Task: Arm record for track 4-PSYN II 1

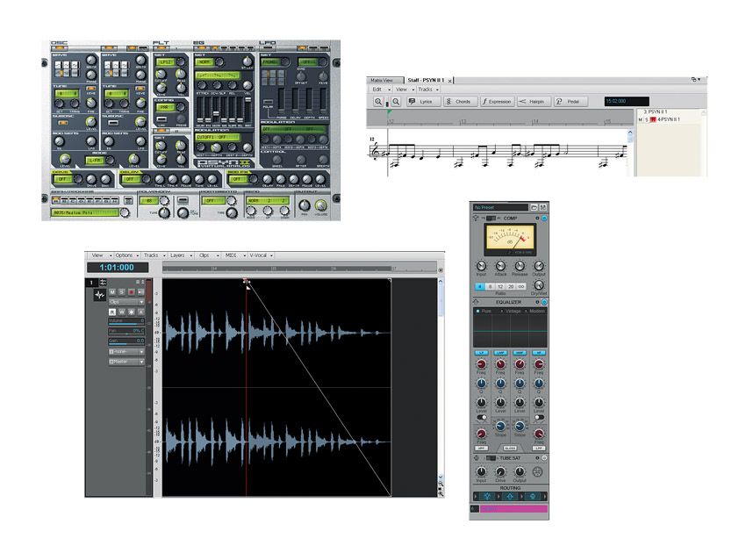Action: point(653,119)
